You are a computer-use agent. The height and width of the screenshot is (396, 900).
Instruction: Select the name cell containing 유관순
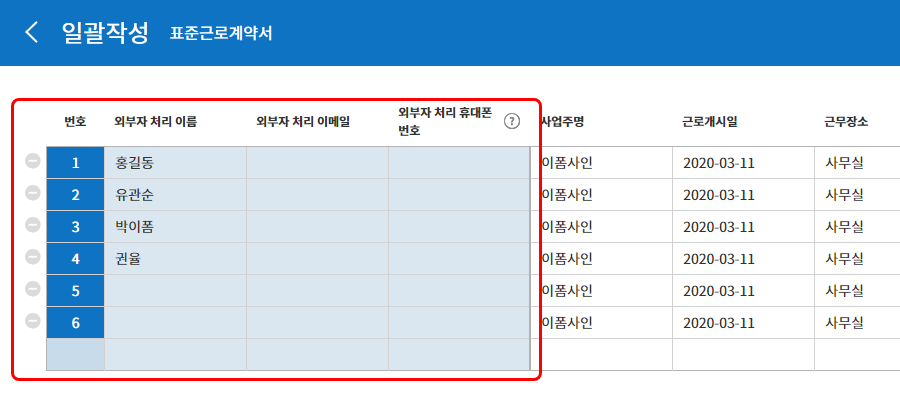[x=175, y=195]
